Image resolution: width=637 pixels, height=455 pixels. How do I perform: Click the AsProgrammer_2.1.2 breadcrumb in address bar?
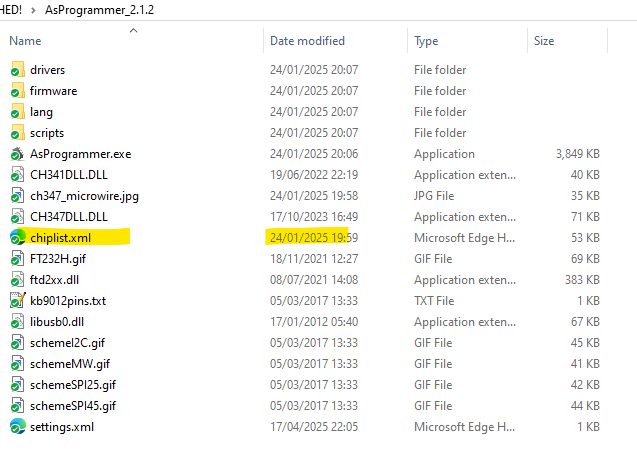100,10
